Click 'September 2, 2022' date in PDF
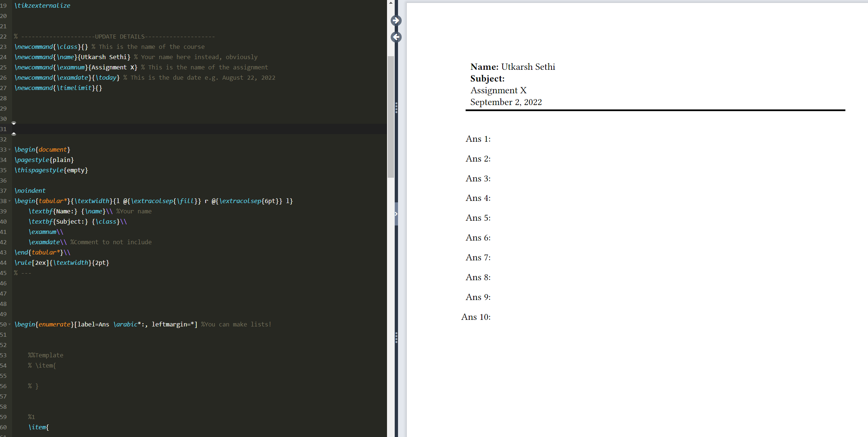 (x=506, y=102)
